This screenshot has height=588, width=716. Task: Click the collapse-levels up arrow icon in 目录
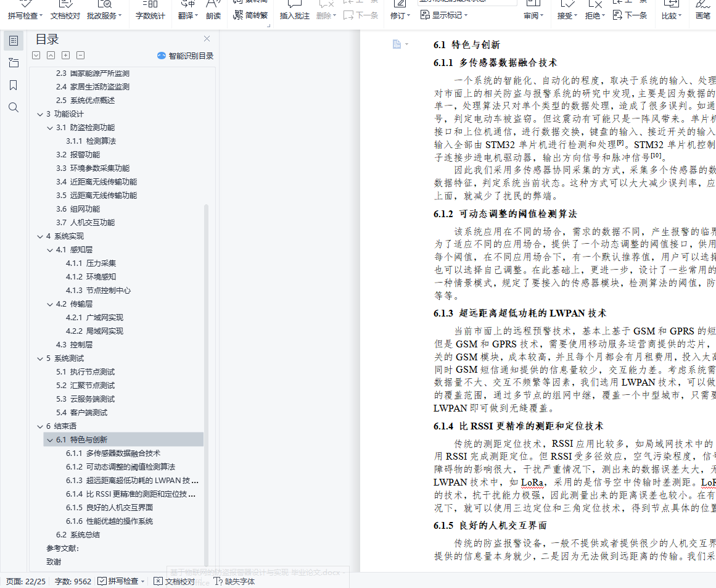tap(51, 56)
